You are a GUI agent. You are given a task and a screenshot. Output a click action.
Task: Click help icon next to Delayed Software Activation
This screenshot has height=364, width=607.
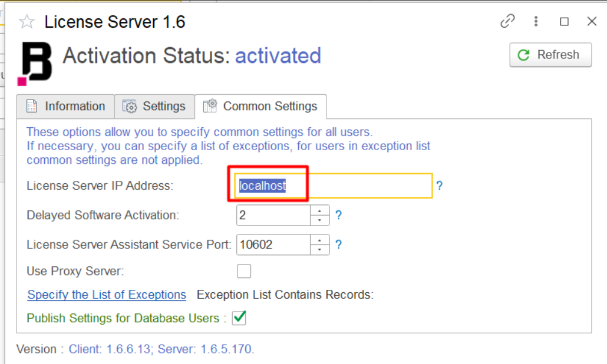pos(338,216)
